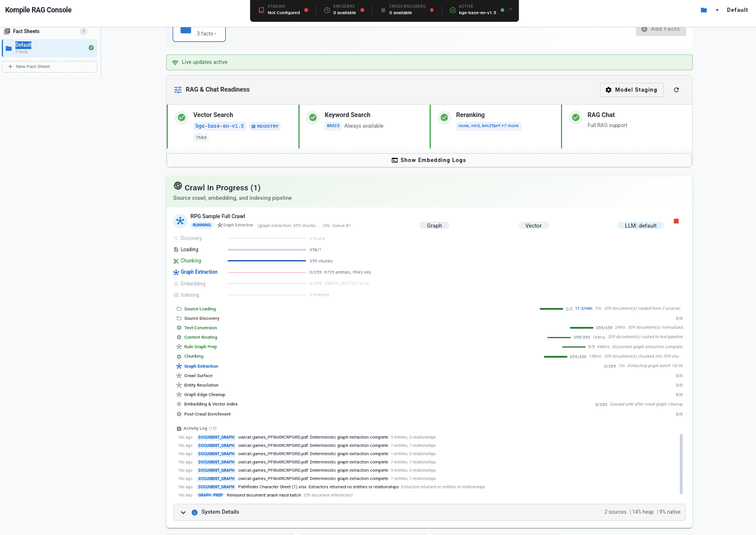Click the Cross-Encoders hash icon
The height and width of the screenshot is (535, 756).
point(383,10)
